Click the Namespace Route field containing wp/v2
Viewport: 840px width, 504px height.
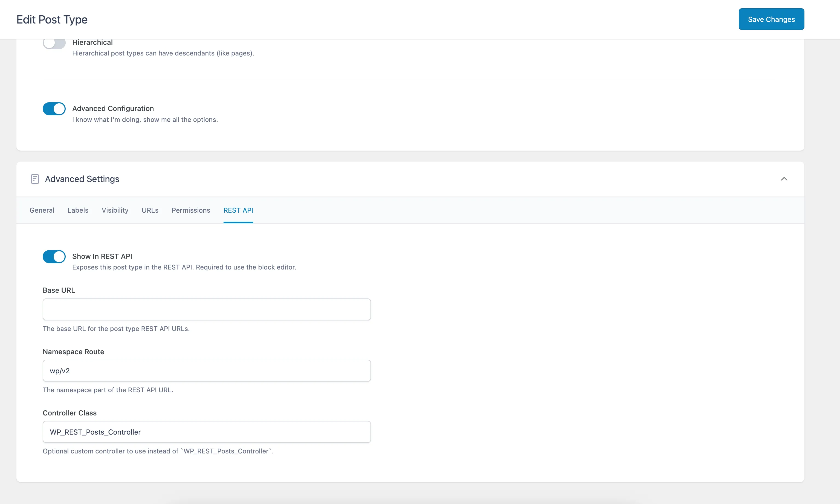206,370
